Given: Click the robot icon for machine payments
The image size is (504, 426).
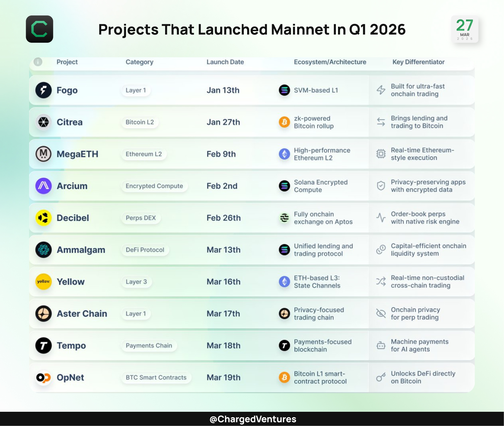Looking at the screenshot, I should pyautogui.click(x=381, y=345).
